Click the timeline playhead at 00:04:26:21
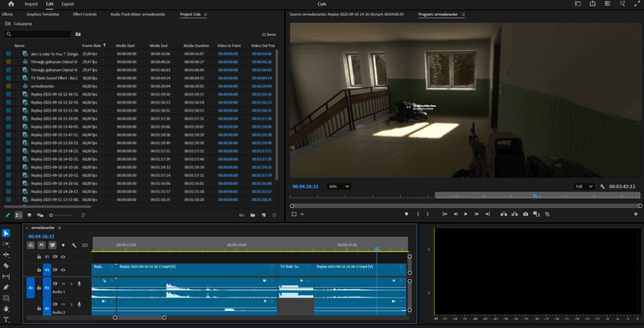The width and height of the screenshot is (644, 328). (x=377, y=249)
